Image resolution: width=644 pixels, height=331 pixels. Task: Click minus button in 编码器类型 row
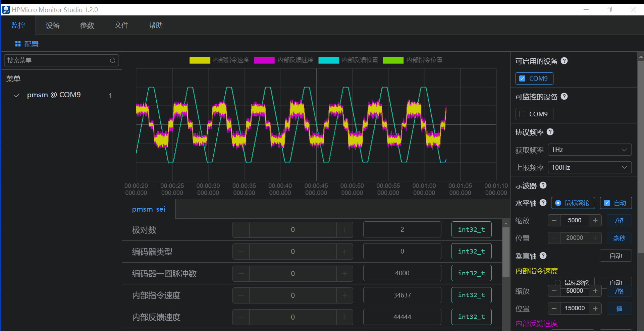click(x=241, y=252)
